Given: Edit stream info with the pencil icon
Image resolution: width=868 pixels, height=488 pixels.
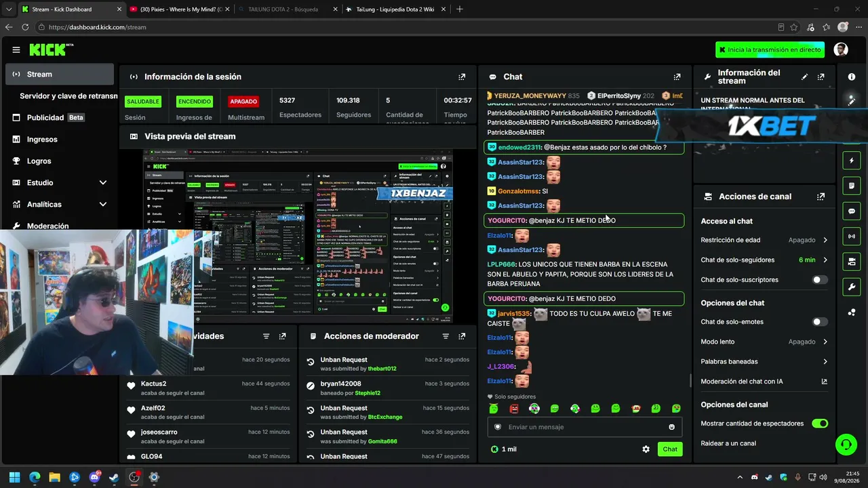Looking at the screenshot, I should click(x=805, y=77).
